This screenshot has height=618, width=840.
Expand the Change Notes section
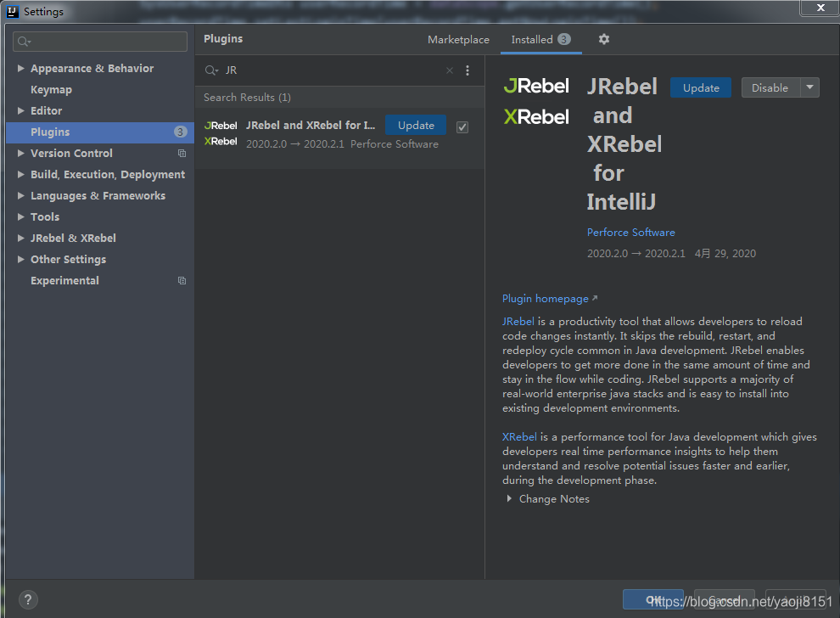(509, 498)
